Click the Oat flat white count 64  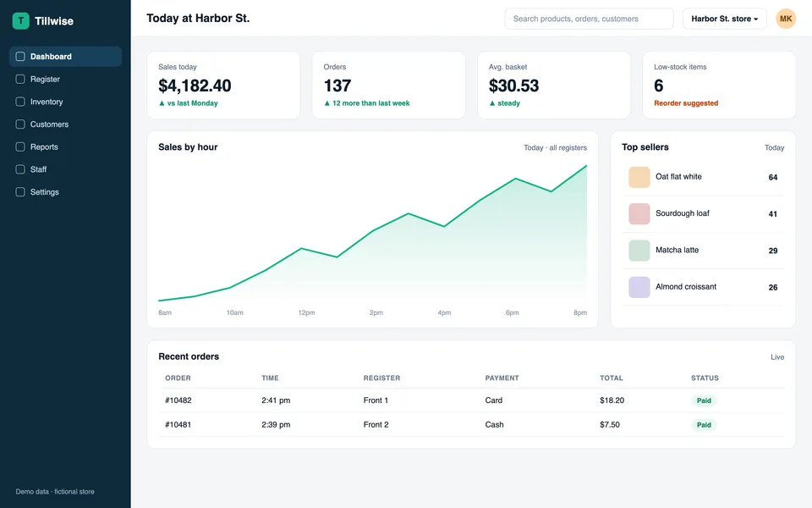772,177
